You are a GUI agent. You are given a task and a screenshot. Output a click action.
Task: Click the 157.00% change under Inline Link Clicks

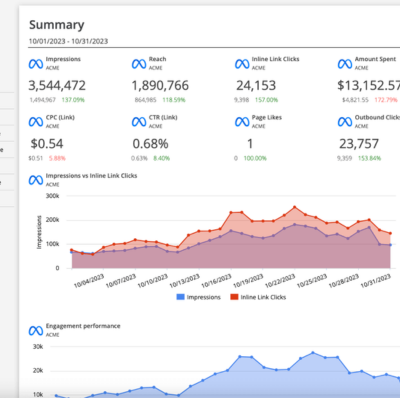266,100
